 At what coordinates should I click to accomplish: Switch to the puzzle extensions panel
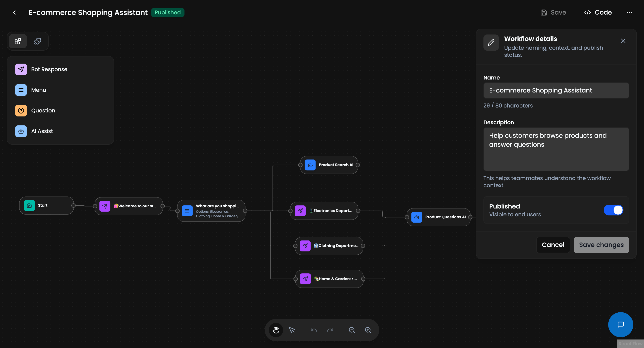37,41
